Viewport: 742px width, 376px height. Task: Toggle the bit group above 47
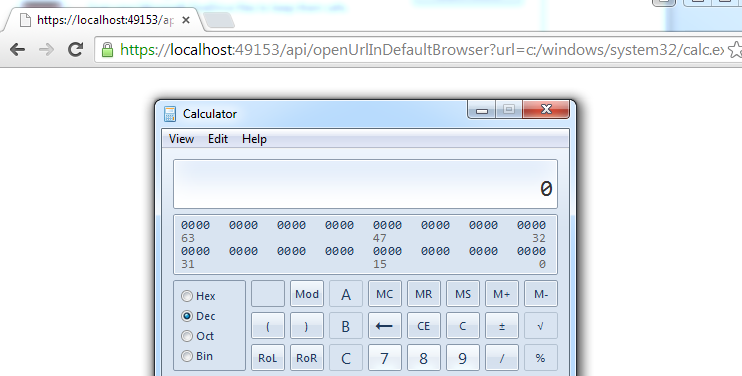coord(387,225)
